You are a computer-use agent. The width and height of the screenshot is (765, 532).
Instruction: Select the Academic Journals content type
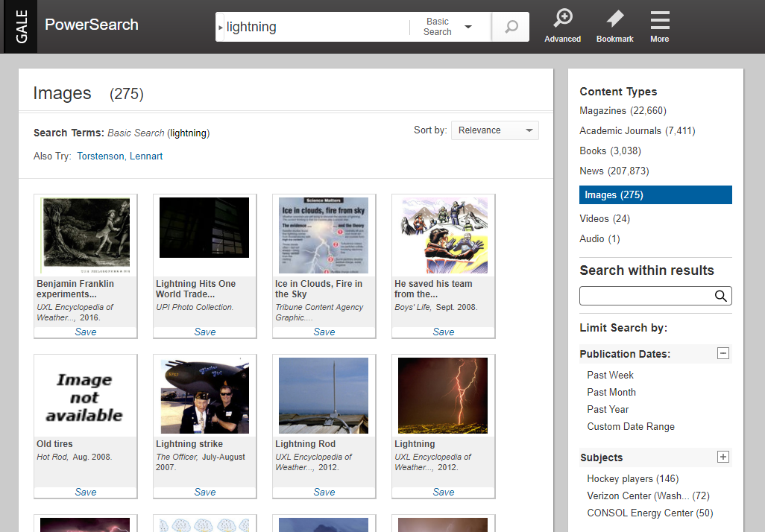click(637, 130)
